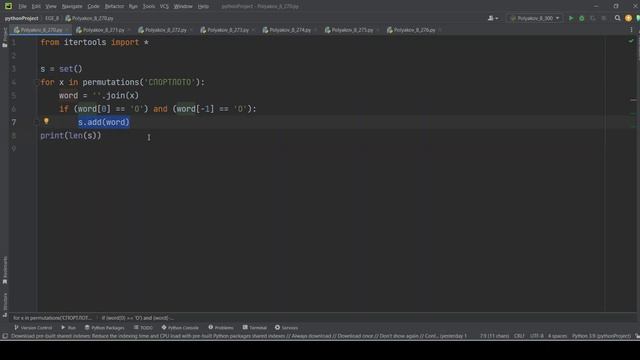Click the caret position 7:9 indicator

(x=495, y=336)
